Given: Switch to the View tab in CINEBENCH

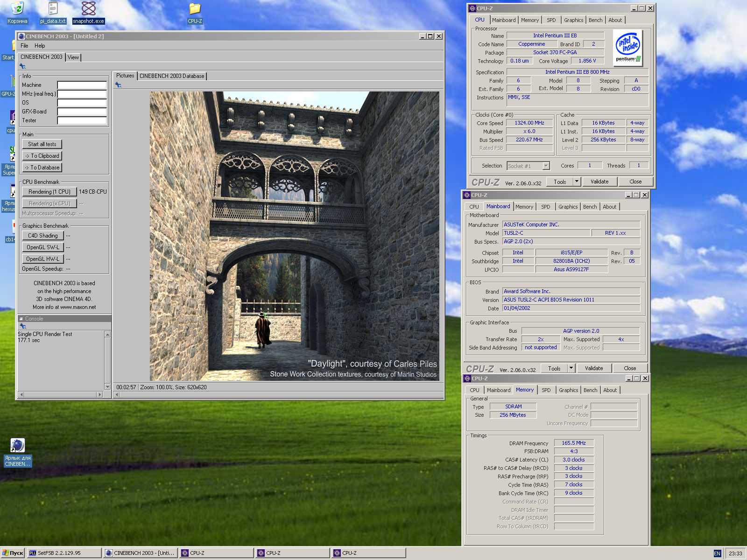Looking at the screenshot, I should [x=73, y=57].
